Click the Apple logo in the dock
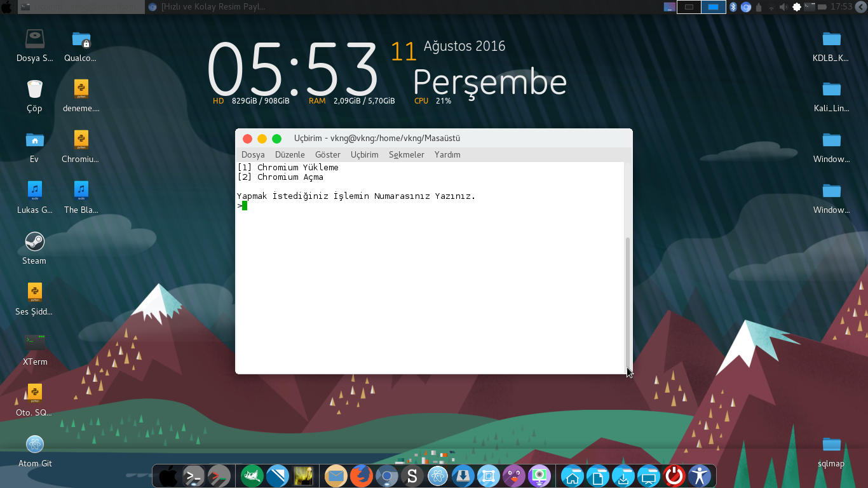Screen dimensions: 868x488 (168, 475)
